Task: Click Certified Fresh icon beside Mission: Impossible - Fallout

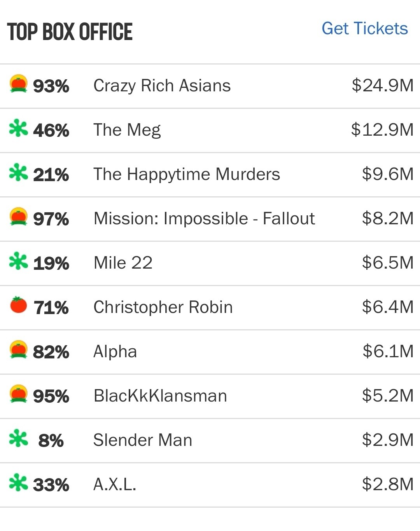Action: pyautogui.click(x=19, y=217)
